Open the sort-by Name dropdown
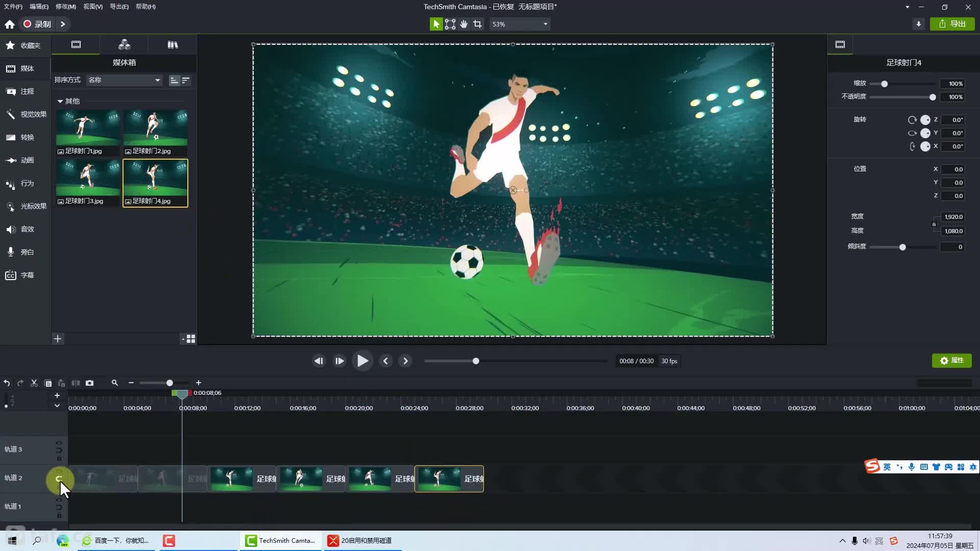 tap(124, 80)
